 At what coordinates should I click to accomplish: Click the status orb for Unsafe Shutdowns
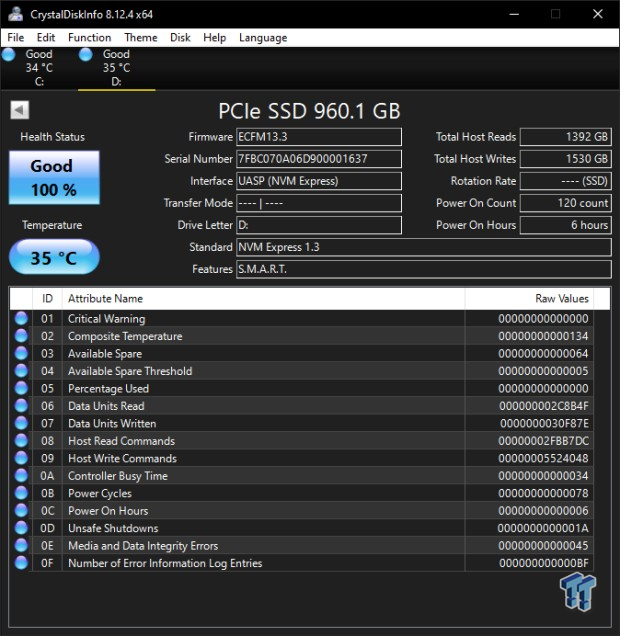pyautogui.click(x=21, y=528)
